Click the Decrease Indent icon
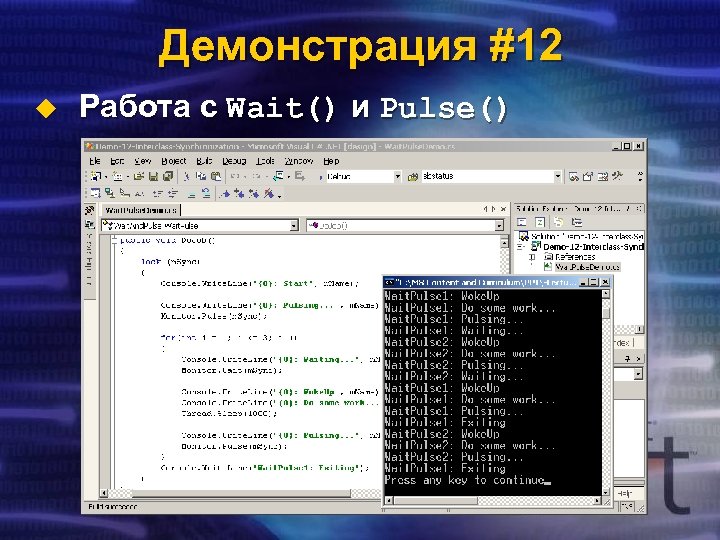The height and width of the screenshot is (540, 720). tap(158, 194)
